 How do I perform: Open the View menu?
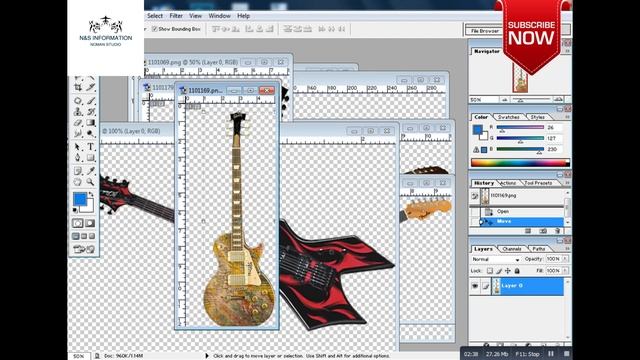click(x=195, y=16)
